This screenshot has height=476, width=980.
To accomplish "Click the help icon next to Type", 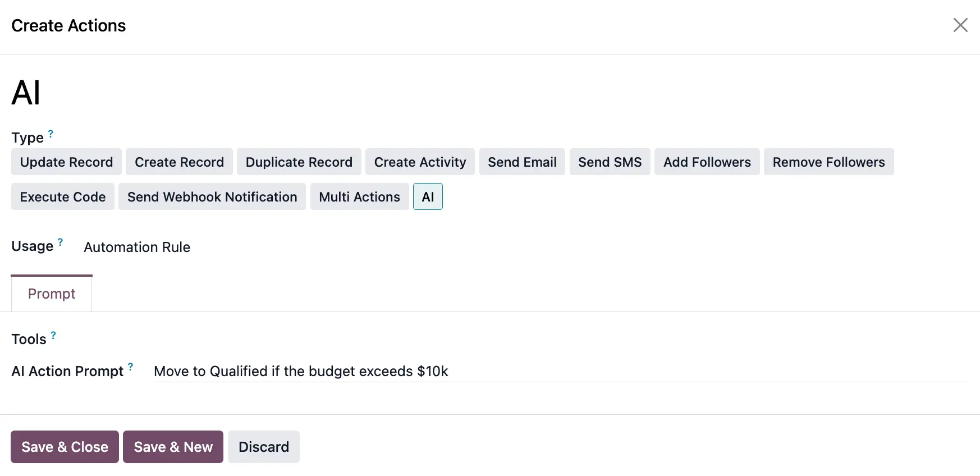I will point(51,134).
